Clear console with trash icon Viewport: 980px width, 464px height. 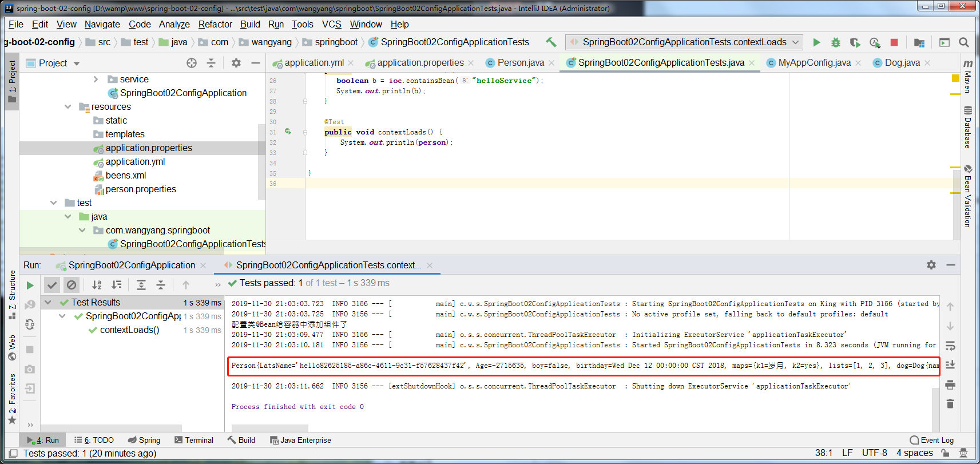[x=950, y=403]
